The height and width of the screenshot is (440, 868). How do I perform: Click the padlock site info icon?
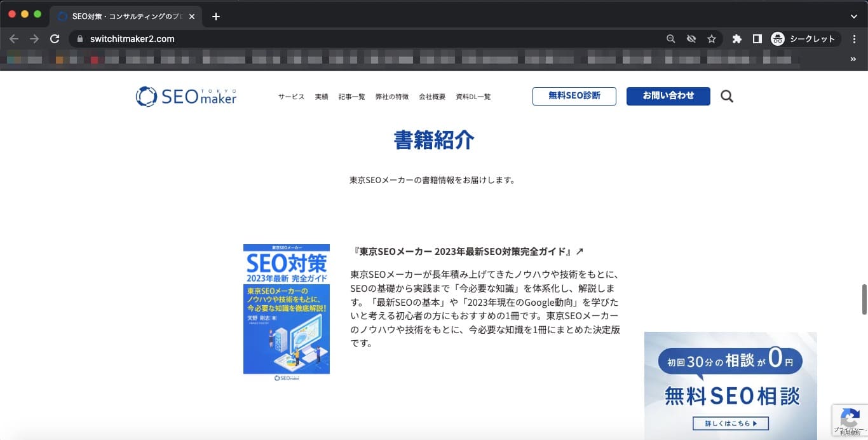click(x=80, y=39)
